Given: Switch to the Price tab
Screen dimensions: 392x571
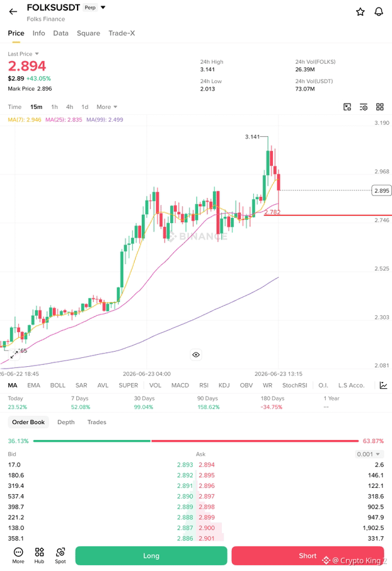Looking at the screenshot, I should (x=16, y=33).
